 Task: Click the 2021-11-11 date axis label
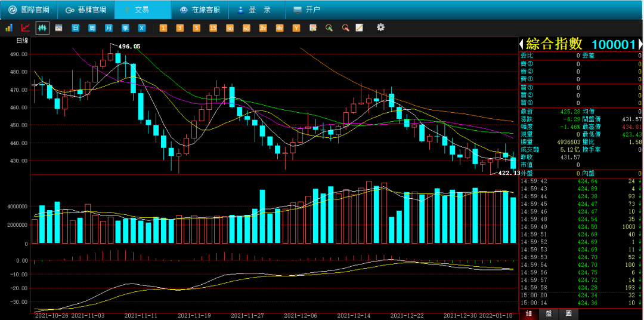pyautogui.click(x=141, y=315)
